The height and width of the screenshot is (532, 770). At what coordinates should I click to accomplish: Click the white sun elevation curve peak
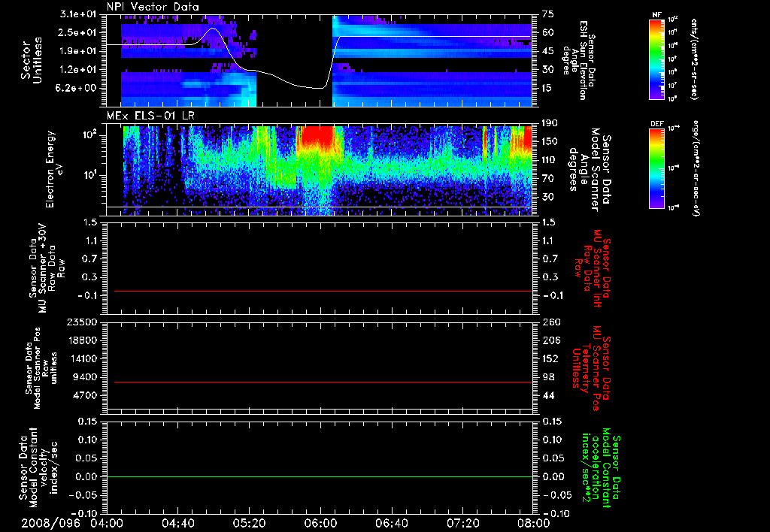click(x=213, y=29)
